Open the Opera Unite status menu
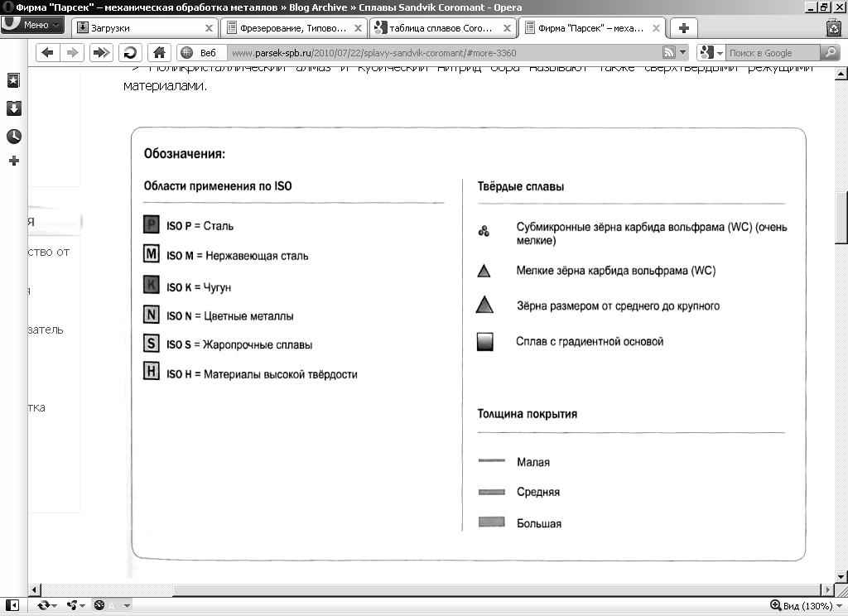This screenshot has width=848, height=616. click(x=75, y=605)
